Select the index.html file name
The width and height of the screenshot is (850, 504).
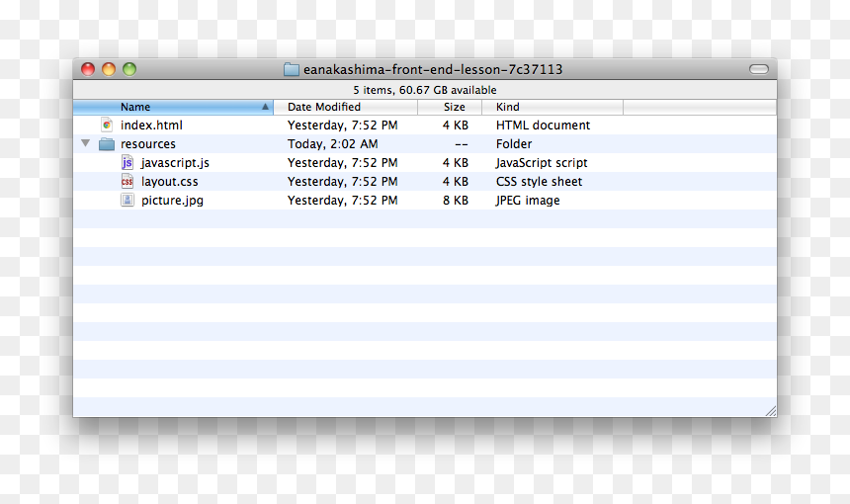coord(151,126)
